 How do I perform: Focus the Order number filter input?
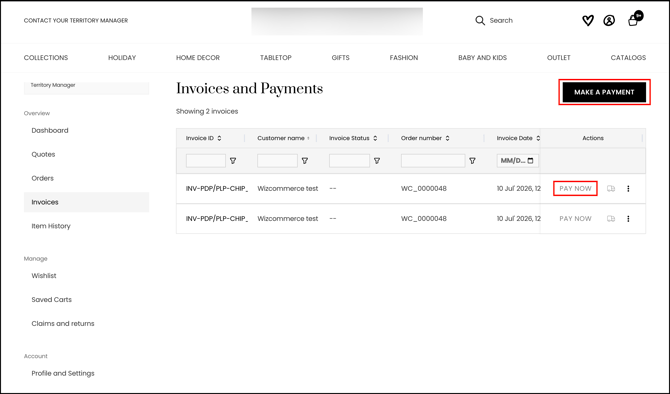[x=433, y=161]
